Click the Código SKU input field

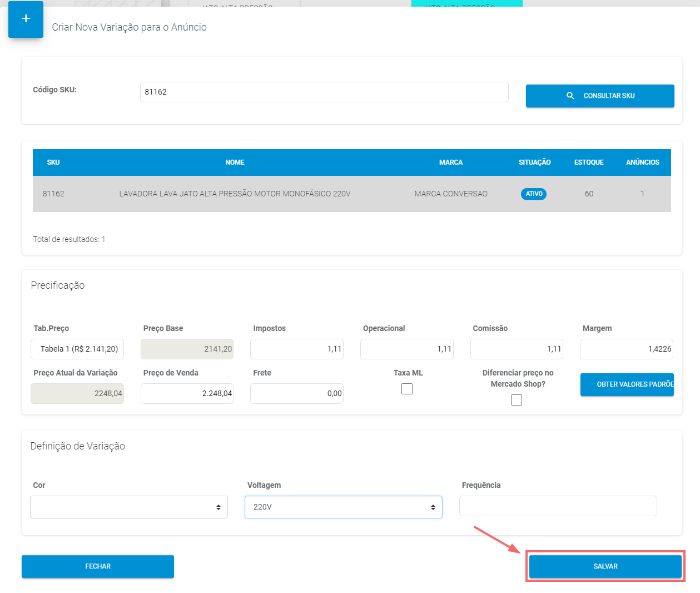pyautogui.click(x=324, y=92)
